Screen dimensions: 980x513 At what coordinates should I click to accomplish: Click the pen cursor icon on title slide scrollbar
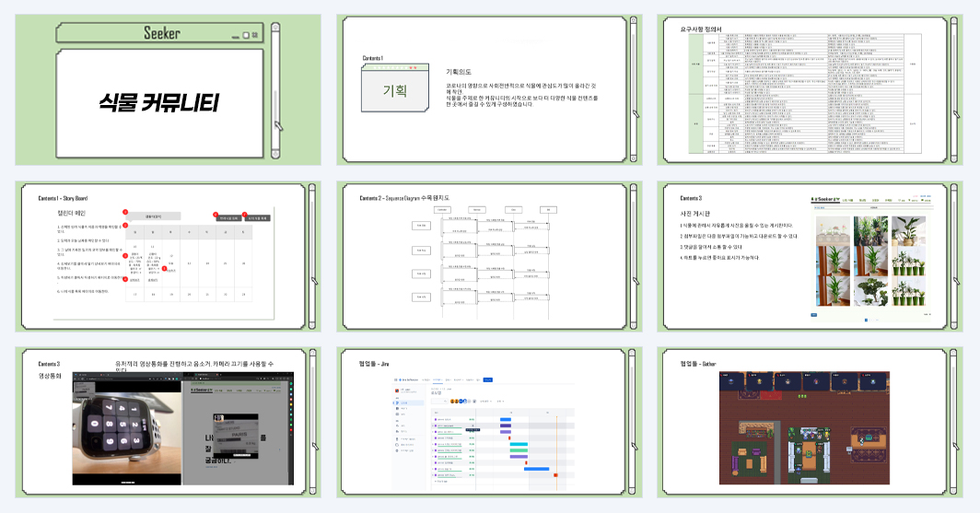pos(278,125)
